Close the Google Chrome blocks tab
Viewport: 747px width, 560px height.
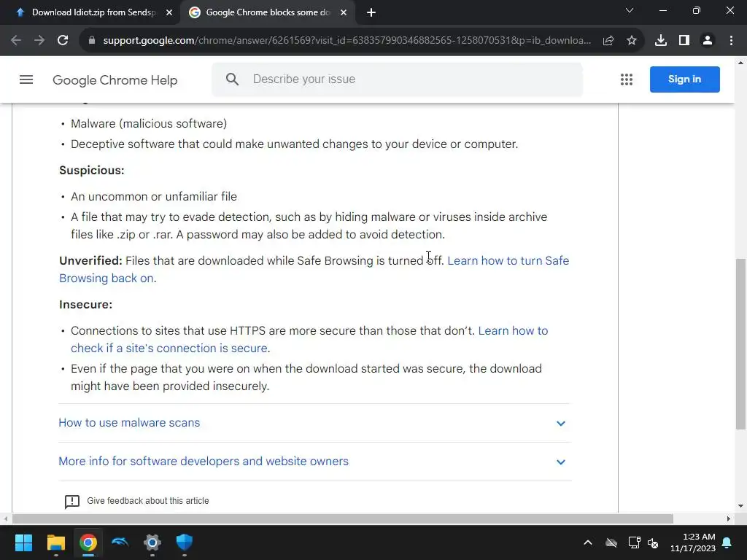point(344,12)
